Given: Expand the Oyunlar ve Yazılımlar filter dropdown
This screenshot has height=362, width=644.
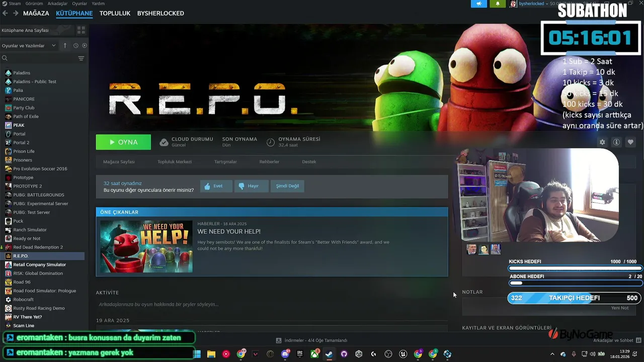Looking at the screenshot, I should (x=29, y=46).
